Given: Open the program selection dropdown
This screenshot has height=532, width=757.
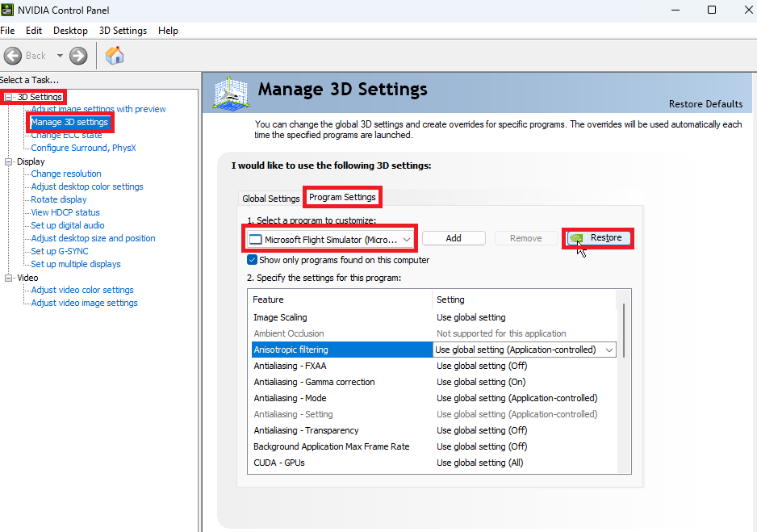Looking at the screenshot, I should click(x=330, y=240).
